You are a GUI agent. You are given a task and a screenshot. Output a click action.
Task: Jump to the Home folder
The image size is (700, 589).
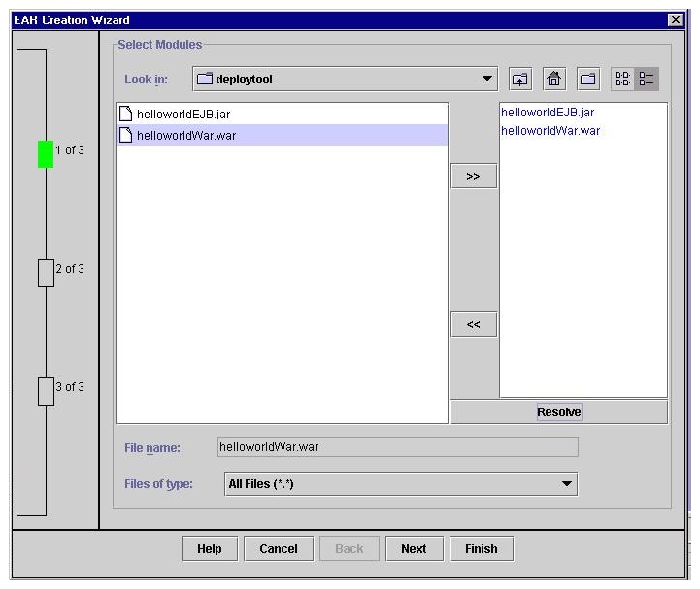click(554, 80)
